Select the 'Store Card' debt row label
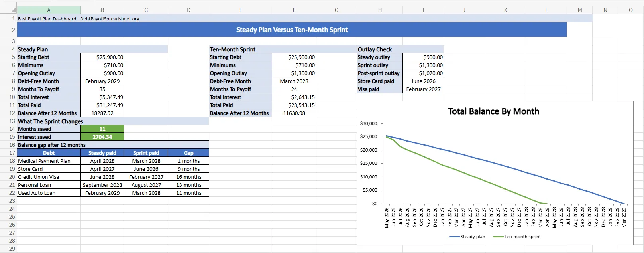 49,169
